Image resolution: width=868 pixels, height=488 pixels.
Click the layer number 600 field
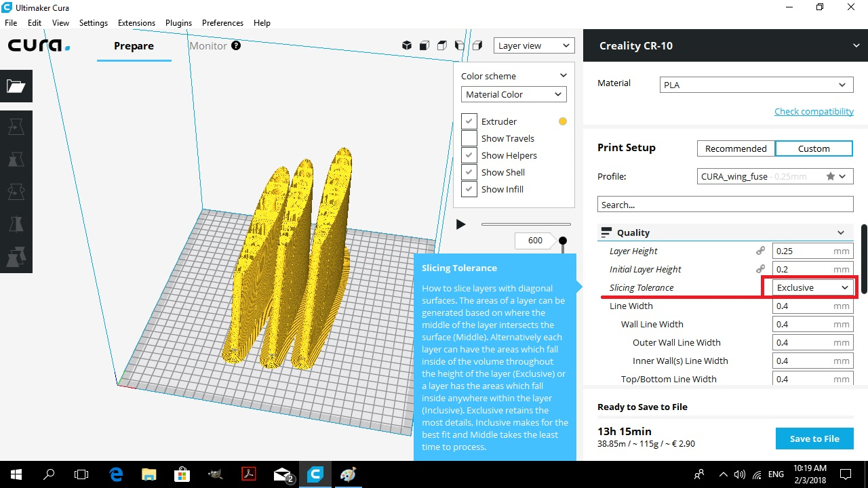(535, 241)
